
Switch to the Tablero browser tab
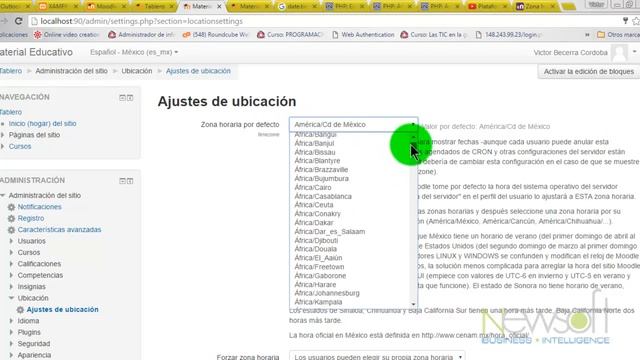(154, 6)
